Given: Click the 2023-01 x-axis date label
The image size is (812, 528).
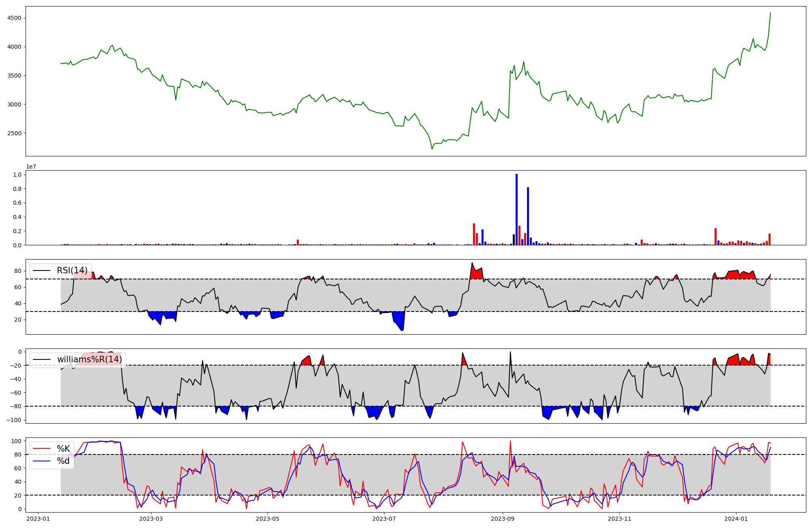Looking at the screenshot, I should point(38,519).
